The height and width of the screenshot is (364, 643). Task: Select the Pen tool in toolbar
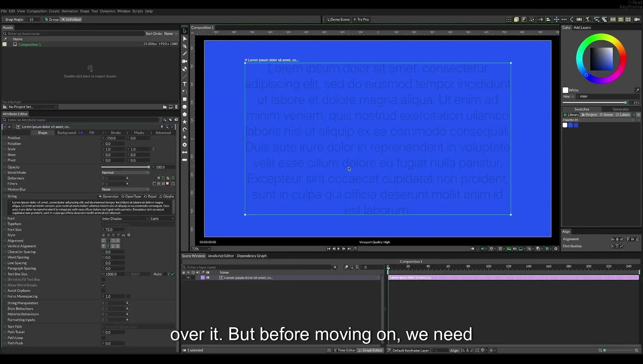(x=185, y=46)
